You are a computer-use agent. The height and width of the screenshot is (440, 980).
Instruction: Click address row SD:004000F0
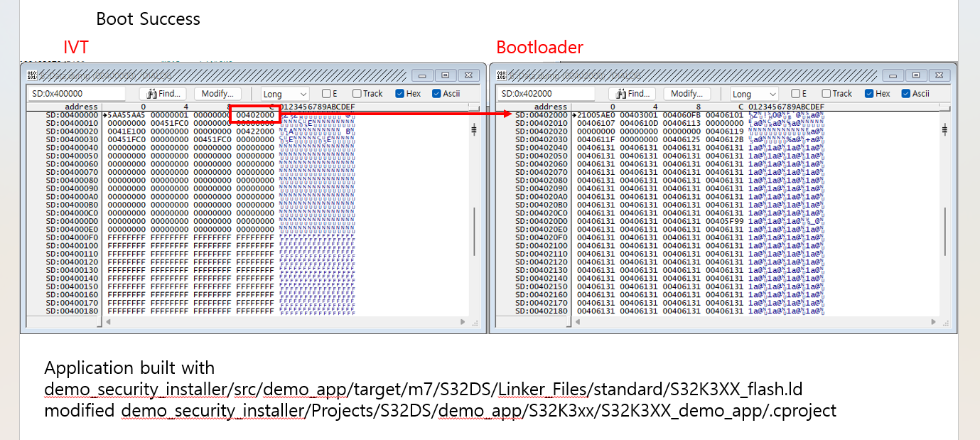pyautogui.click(x=72, y=237)
